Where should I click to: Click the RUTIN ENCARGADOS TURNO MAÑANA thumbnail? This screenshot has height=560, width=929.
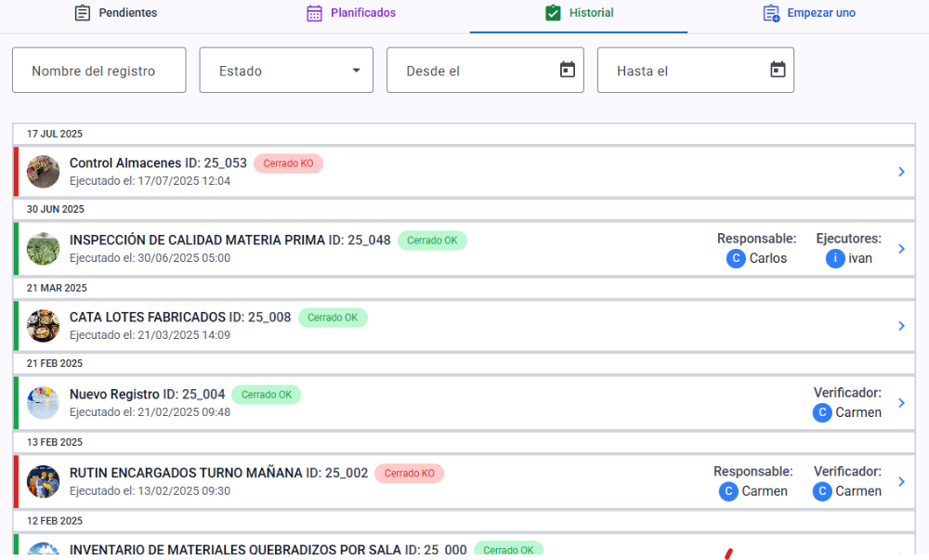[x=44, y=482]
